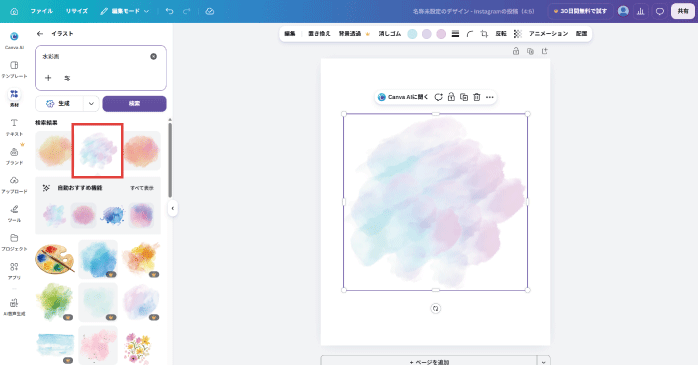The image size is (698, 365).
Task: Click すべて表示 in the recommendations section
Action: [x=142, y=188]
